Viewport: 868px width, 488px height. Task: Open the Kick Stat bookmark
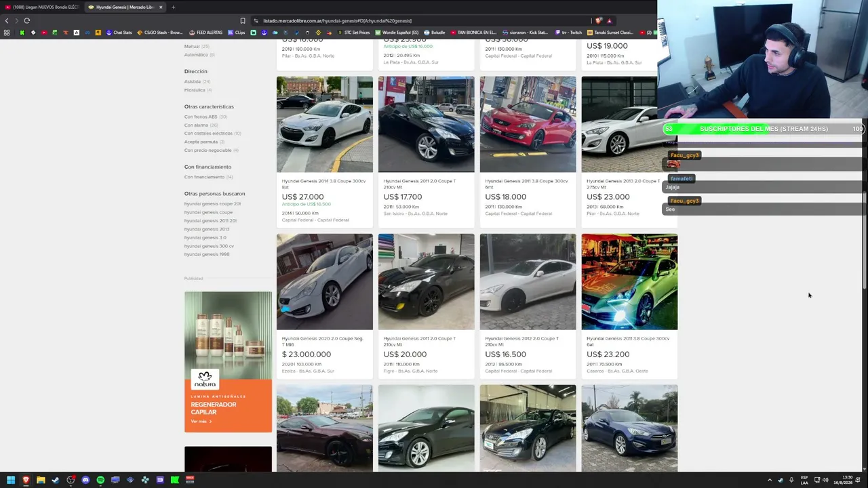click(x=525, y=33)
